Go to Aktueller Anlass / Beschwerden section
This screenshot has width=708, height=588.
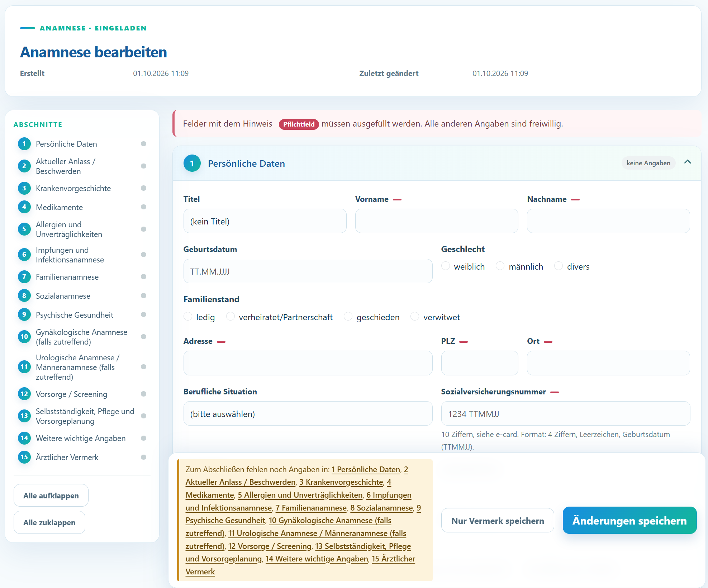(82, 166)
